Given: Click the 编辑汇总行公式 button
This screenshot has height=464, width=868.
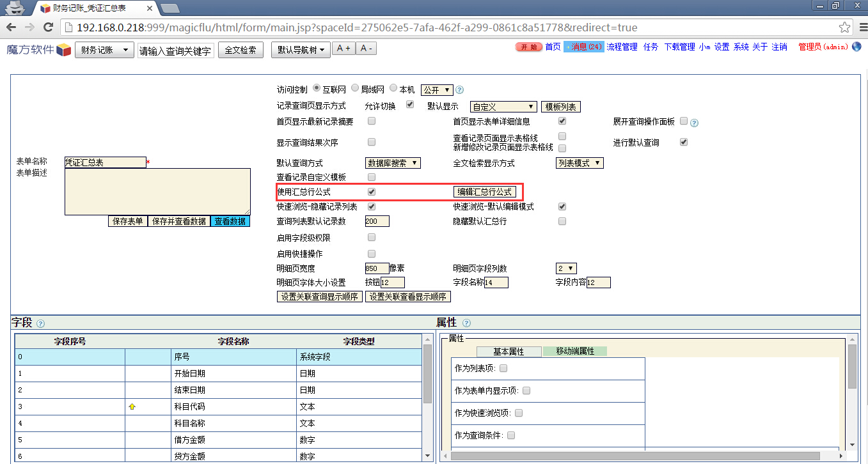Looking at the screenshot, I should coord(484,192).
